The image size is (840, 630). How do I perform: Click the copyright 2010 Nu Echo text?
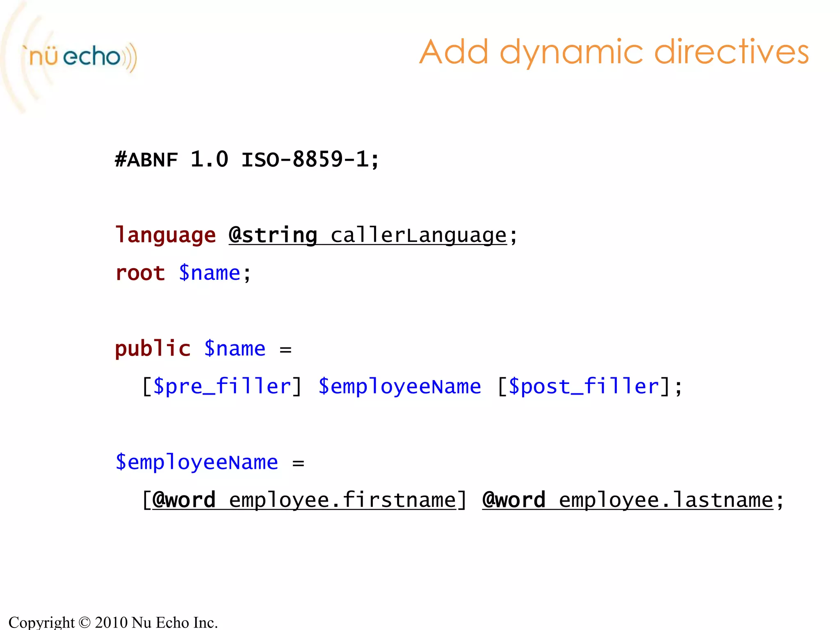(113, 622)
